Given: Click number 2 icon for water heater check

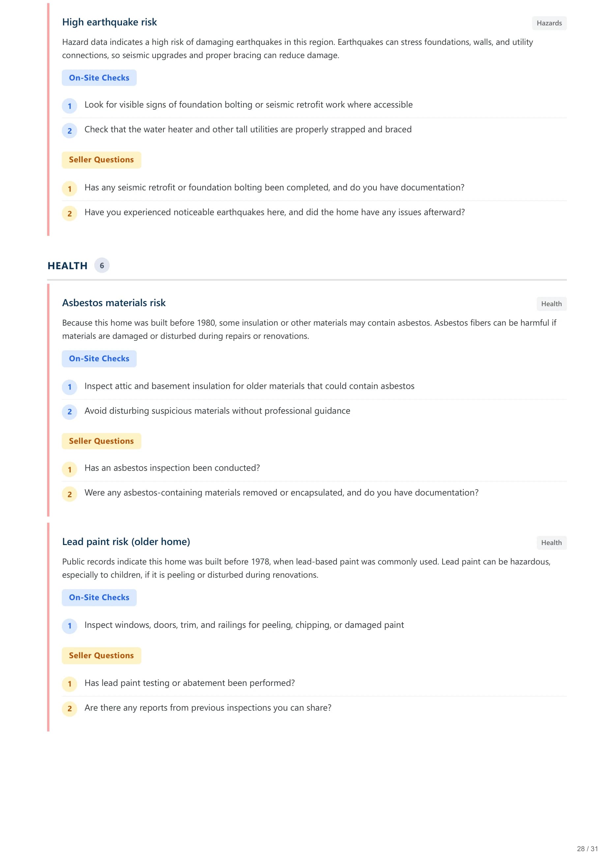Looking at the screenshot, I should [70, 131].
